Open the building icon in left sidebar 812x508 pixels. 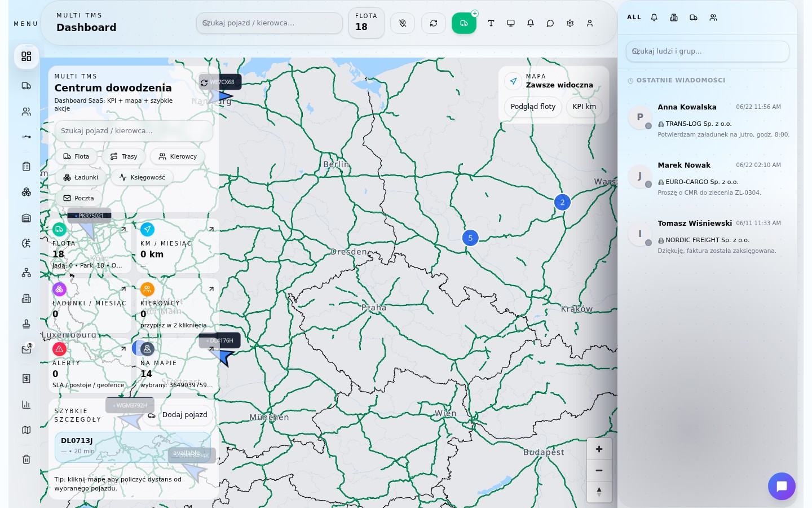pyautogui.click(x=26, y=298)
